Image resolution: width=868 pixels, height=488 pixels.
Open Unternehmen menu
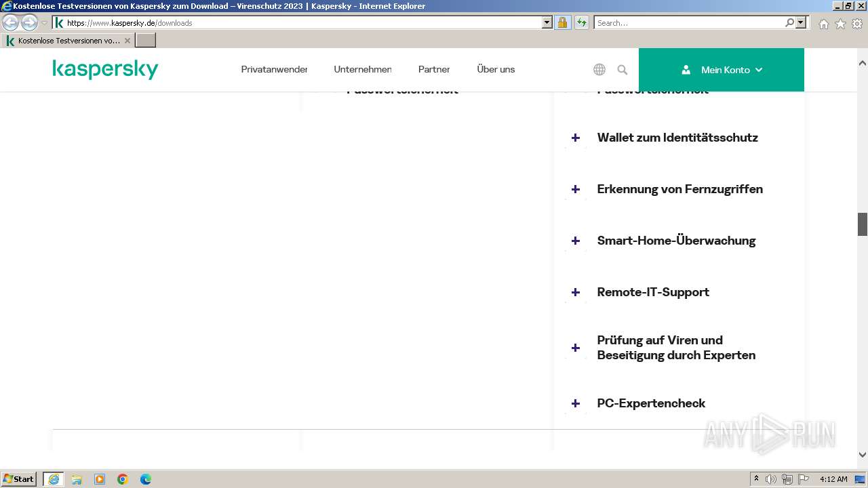[x=363, y=69]
